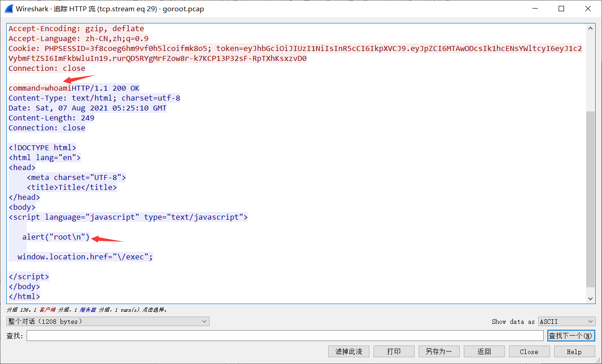Click the search text input field
602x364 pixels.
285,336
